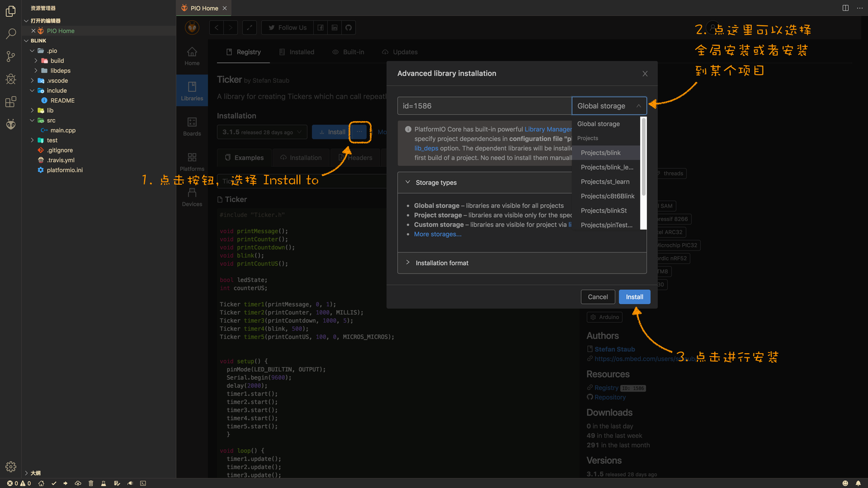Click the Install button in the dialog
Screen dimensions: 868x488
[634, 296]
